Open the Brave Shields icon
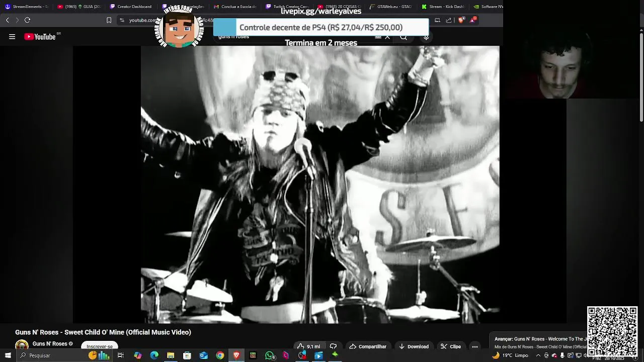 point(461,20)
